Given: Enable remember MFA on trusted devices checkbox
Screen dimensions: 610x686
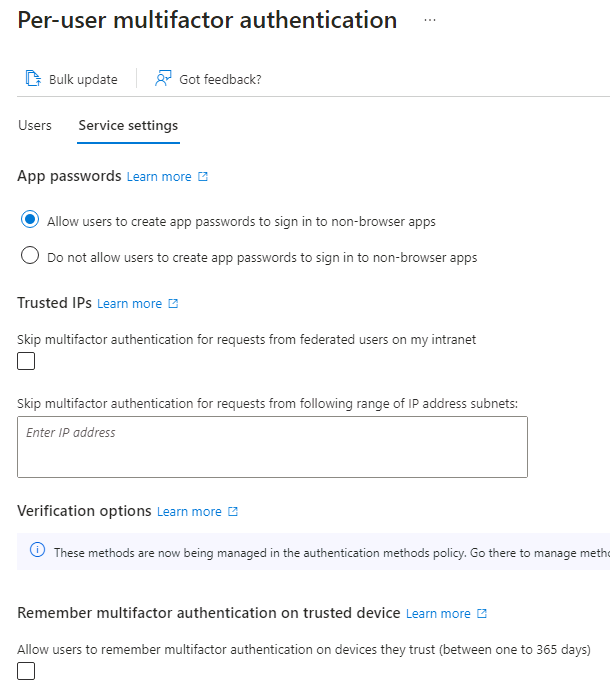Looking at the screenshot, I should pos(26,671).
